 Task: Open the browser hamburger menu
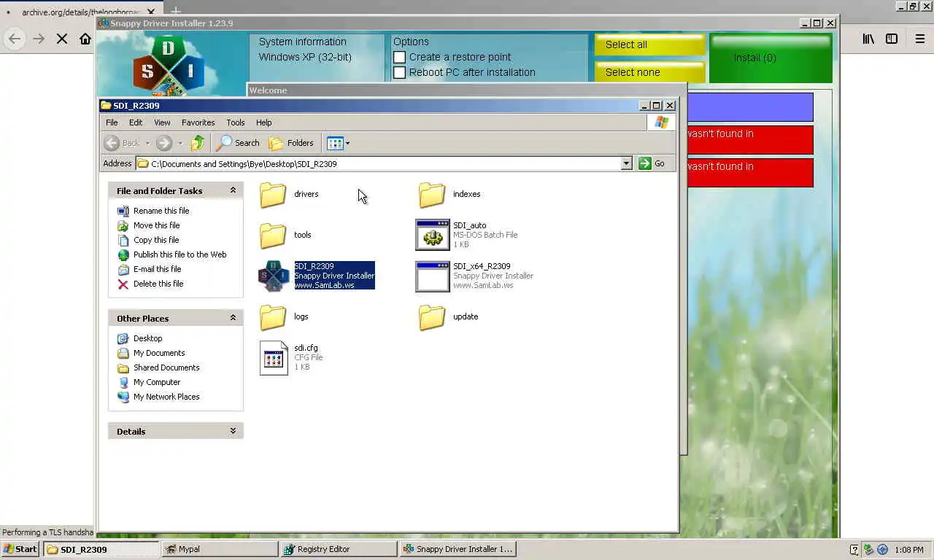point(920,39)
